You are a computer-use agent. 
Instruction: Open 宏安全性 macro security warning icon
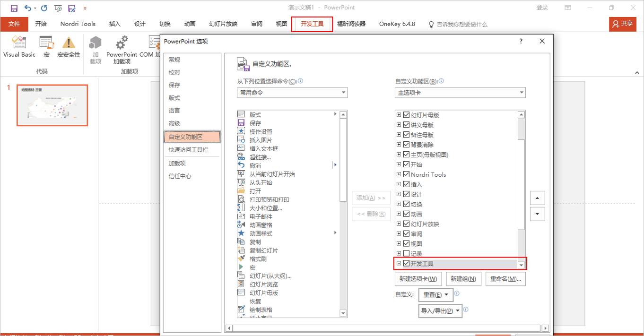click(x=69, y=47)
